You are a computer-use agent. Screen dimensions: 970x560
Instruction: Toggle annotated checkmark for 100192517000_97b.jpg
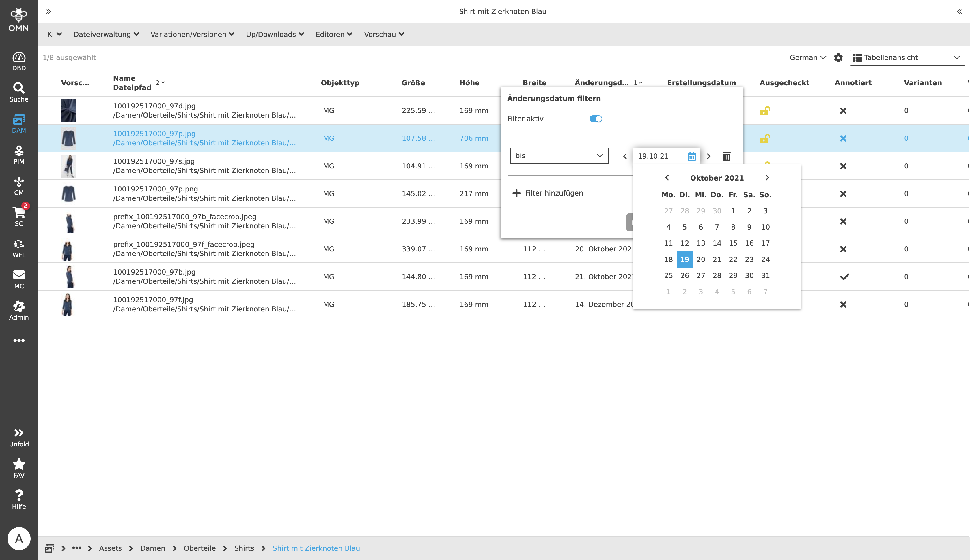click(844, 277)
